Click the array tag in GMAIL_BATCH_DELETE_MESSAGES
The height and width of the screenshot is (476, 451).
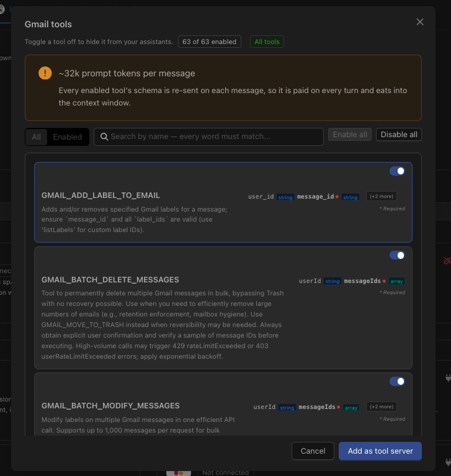tap(396, 281)
